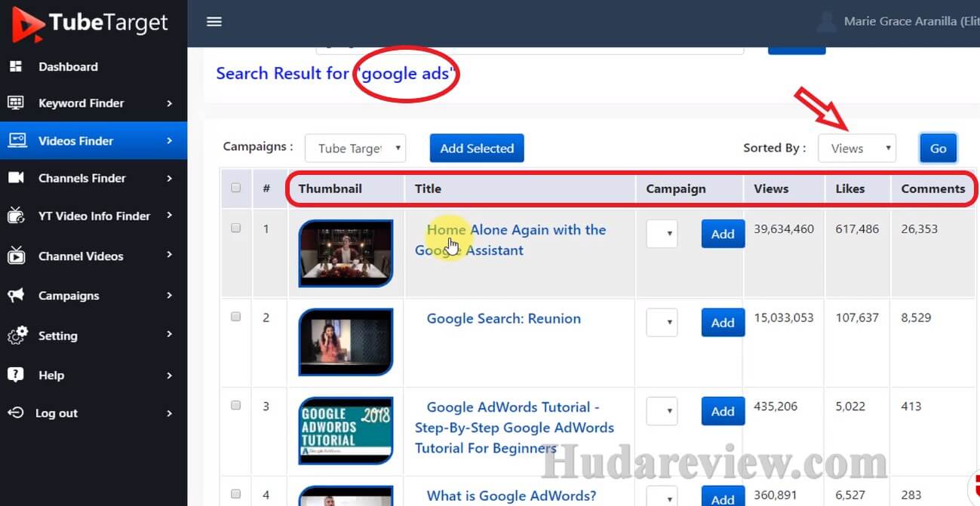The height and width of the screenshot is (506, 980).
Task: Open the YT Video Info Finder menu
Action: coord(94,216)
